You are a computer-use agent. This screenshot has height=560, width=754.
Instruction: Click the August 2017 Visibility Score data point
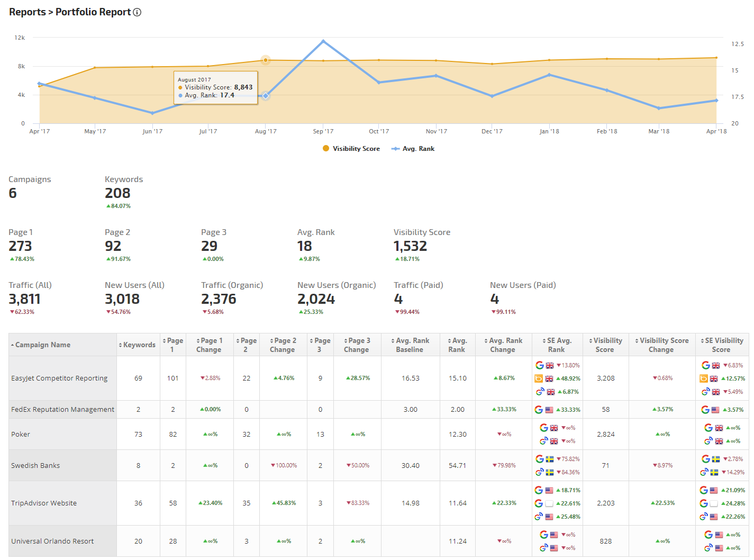[x=266, y=60]
